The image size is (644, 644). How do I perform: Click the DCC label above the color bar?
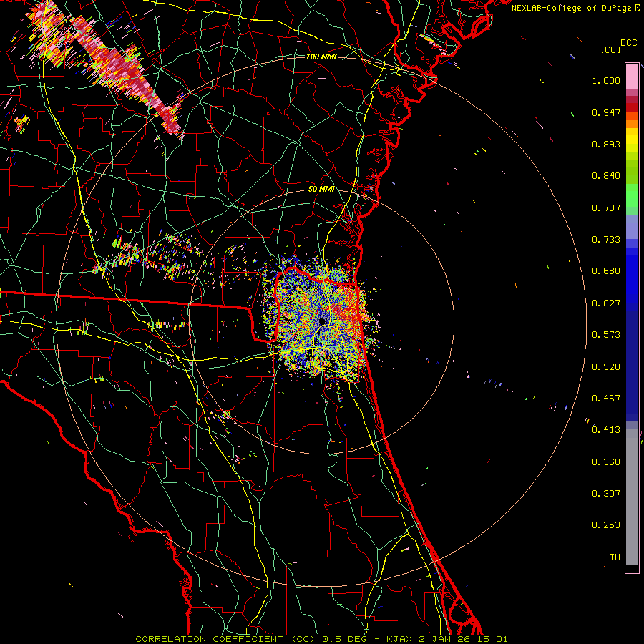(628, 43)
